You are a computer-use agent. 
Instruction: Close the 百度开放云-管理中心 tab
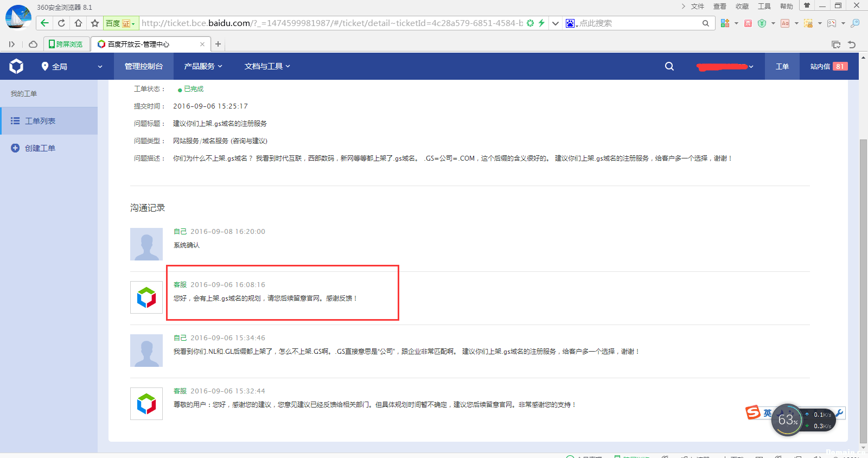coord(202,44)
